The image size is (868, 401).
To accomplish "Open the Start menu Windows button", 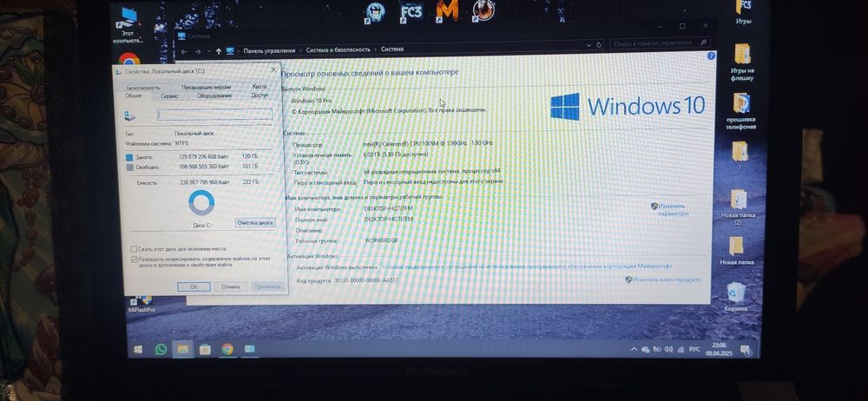I will click(x=138, y=350).
